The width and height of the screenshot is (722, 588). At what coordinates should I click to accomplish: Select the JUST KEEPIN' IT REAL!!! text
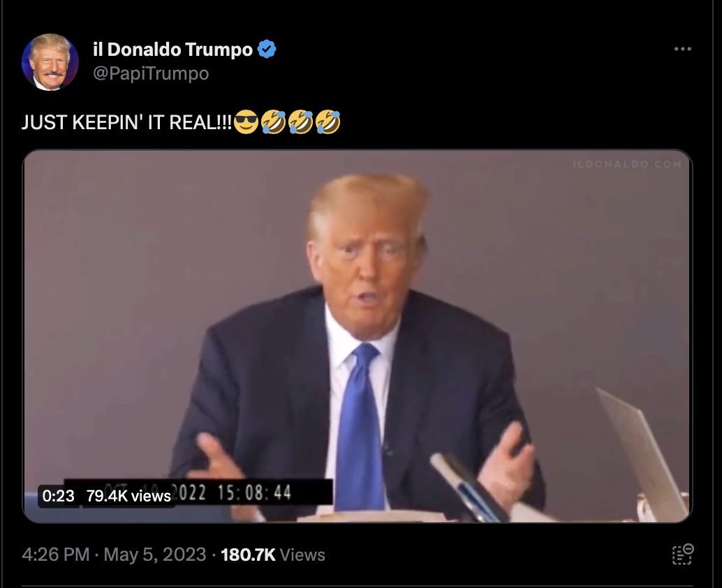(126, 122)
